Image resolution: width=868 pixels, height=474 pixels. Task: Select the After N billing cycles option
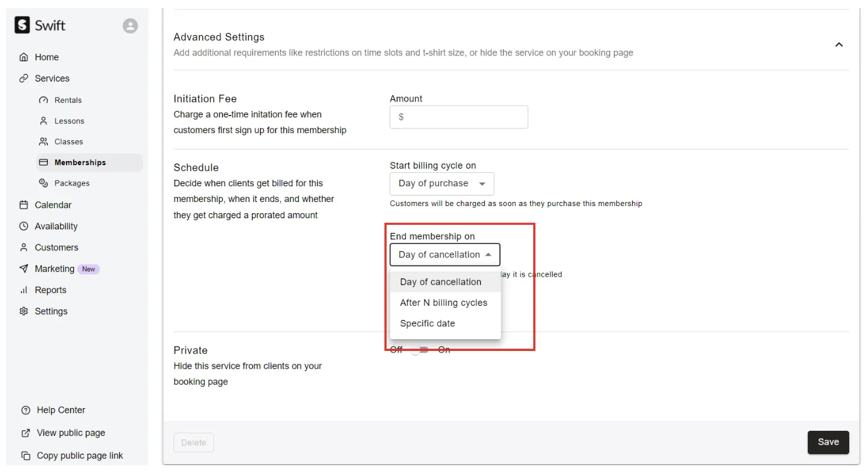pos(443,302)
